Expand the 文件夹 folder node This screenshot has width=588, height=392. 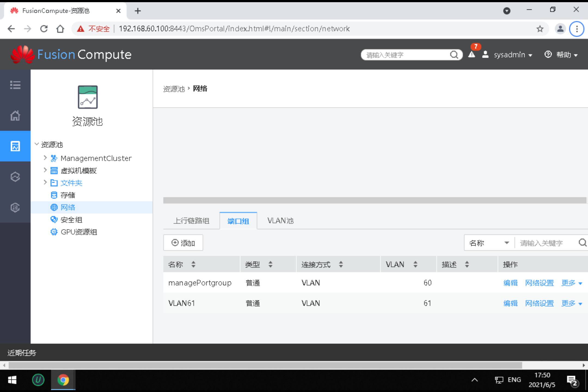click(45, 182)
